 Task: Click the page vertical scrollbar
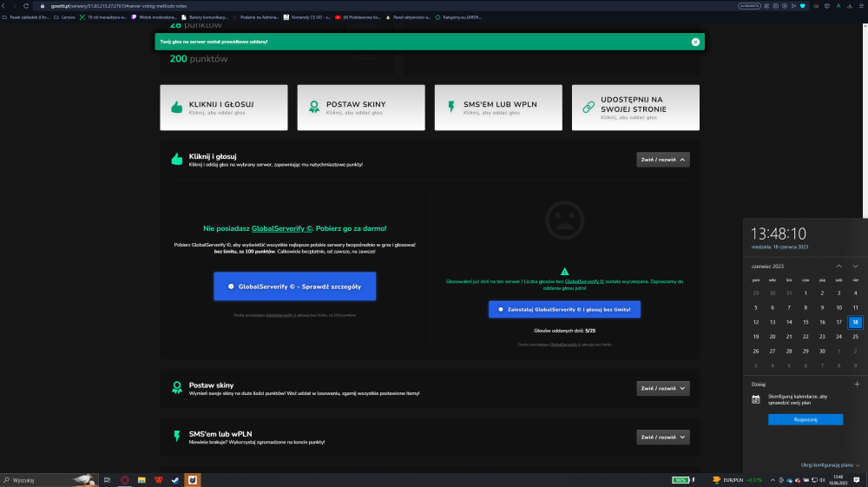[x=865, y=122]
